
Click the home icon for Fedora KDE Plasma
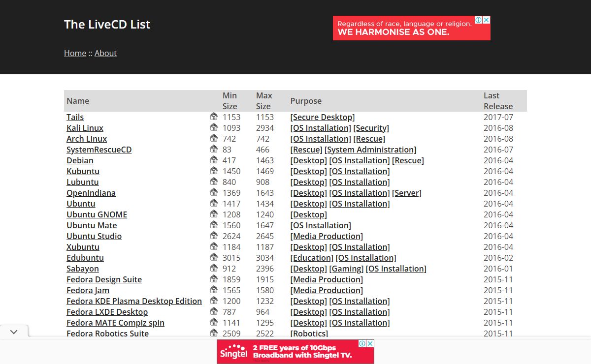coord(214,301)
